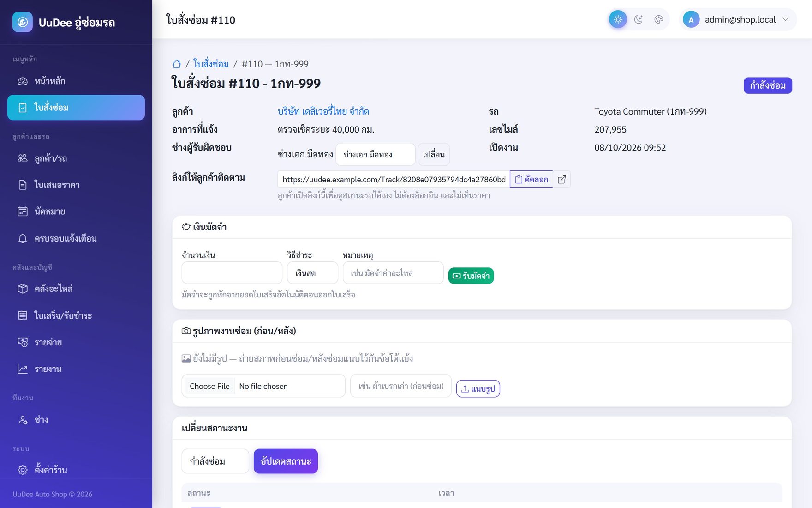Click ใบสั่งซ่อม breadcrumb link
Viewport: 812px width, 508px height.
[210, 64]
